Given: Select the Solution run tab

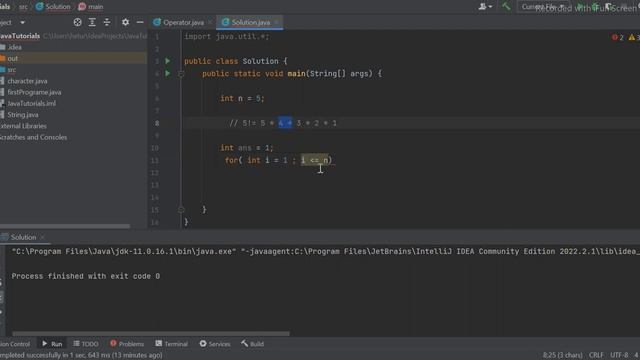Looking at the screenshot, I should (23, 237).
